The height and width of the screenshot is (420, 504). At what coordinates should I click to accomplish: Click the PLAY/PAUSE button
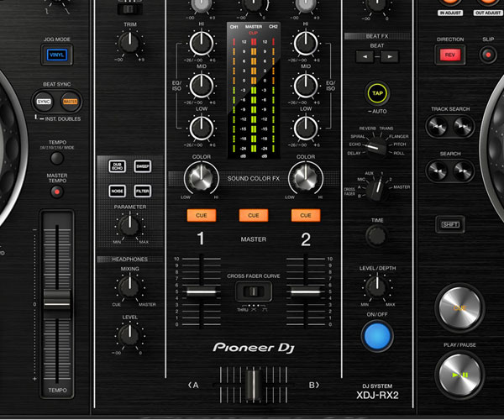(459, 375)
